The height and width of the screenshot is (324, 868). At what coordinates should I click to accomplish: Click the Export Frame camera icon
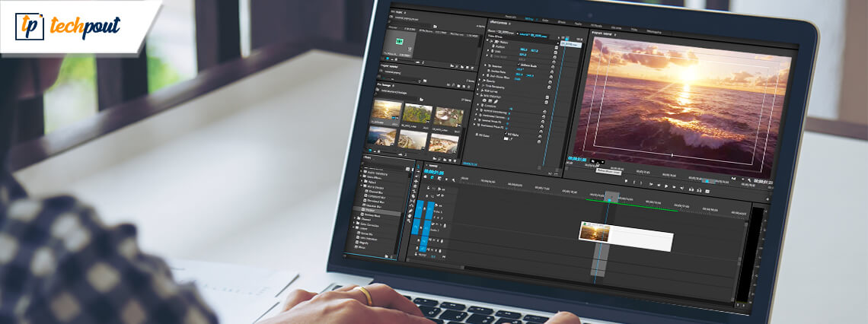707,192
